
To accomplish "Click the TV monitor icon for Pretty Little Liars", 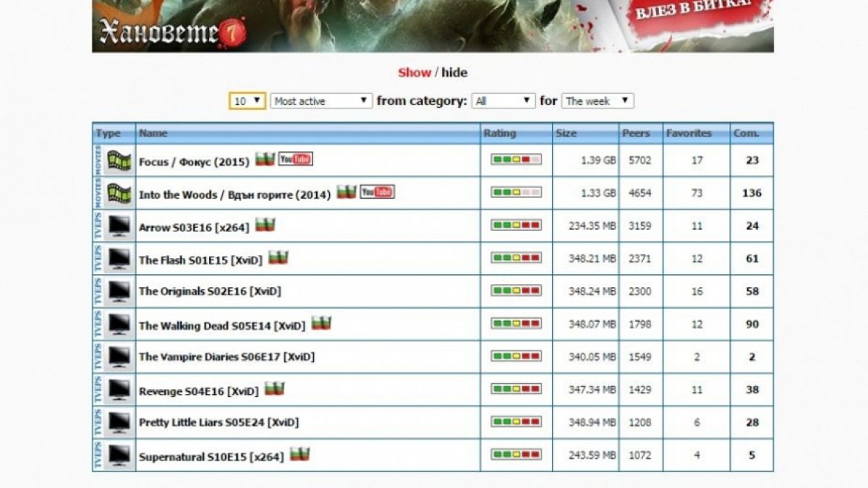I will 119,422.
